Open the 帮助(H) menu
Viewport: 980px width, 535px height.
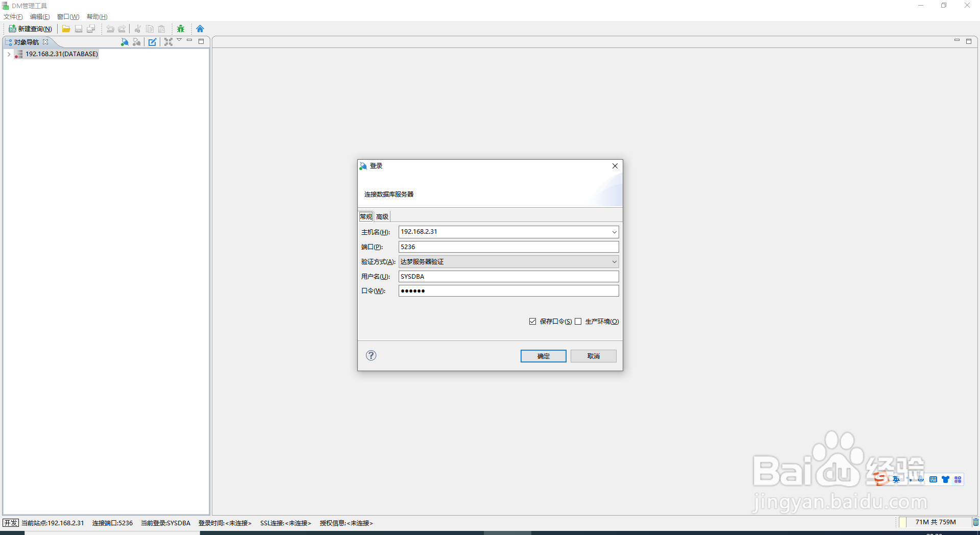point(97,17)
